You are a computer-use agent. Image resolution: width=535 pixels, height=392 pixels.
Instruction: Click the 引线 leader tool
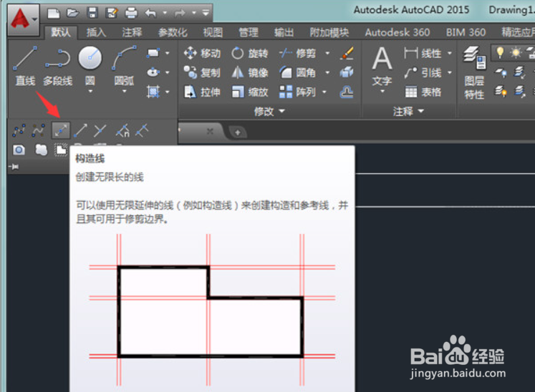click(423, 72)
